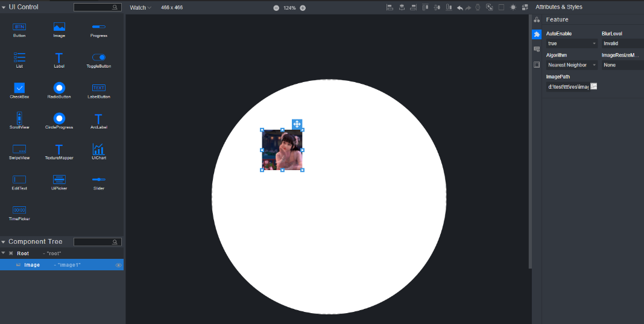
Task: Zoom out with the minus button
Action: pos(276,8)
